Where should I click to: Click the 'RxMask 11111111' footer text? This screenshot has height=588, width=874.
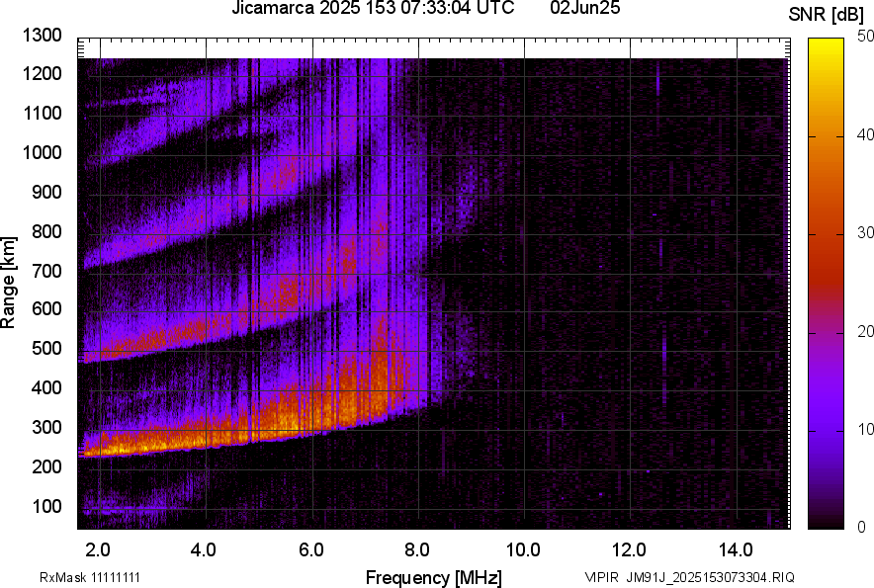[x=90, y=577]
